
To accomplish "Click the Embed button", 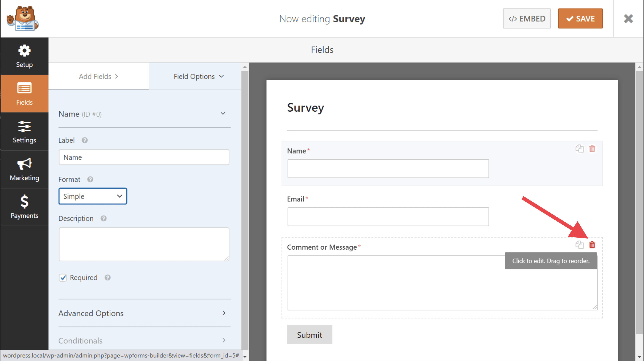I will [x=527, y=19].
